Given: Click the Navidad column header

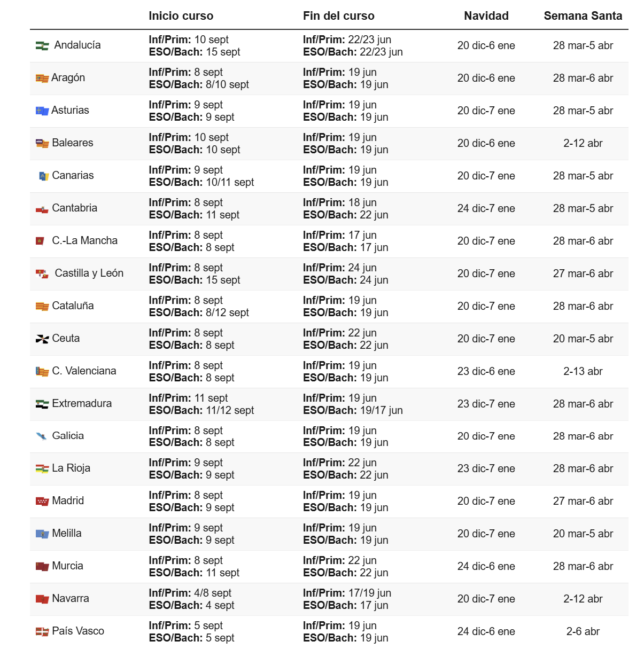Looking at the screenshot, I should click(x=486, y=16).
